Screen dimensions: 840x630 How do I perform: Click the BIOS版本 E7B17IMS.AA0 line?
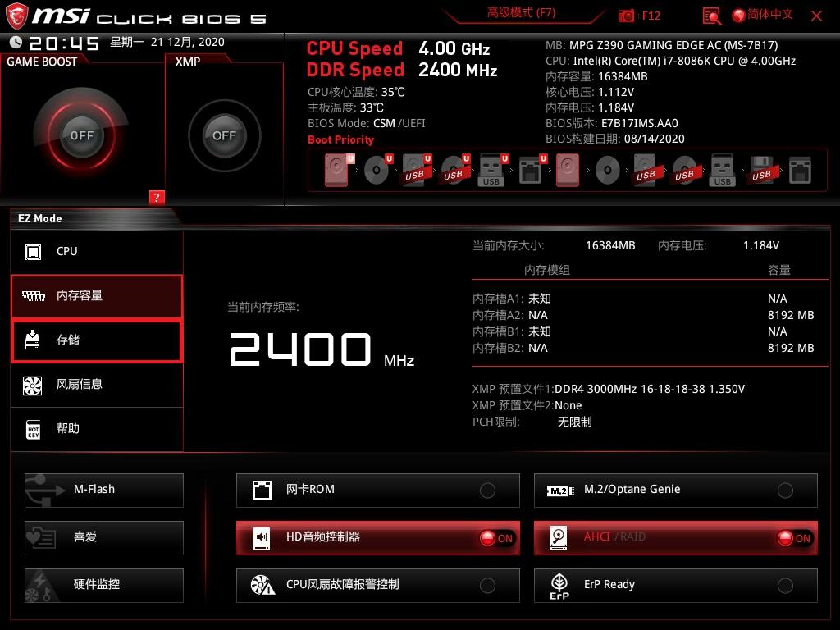[x=612, y=123]
